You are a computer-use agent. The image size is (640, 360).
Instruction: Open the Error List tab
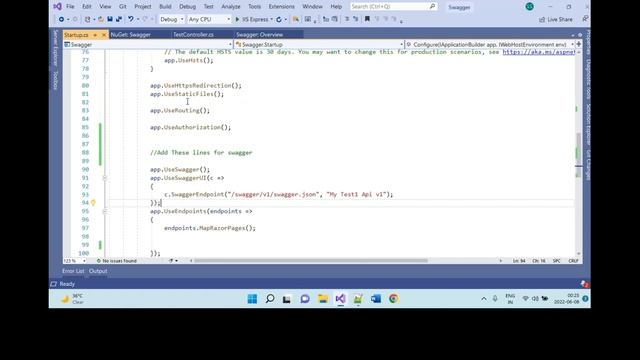coord(73,271)
